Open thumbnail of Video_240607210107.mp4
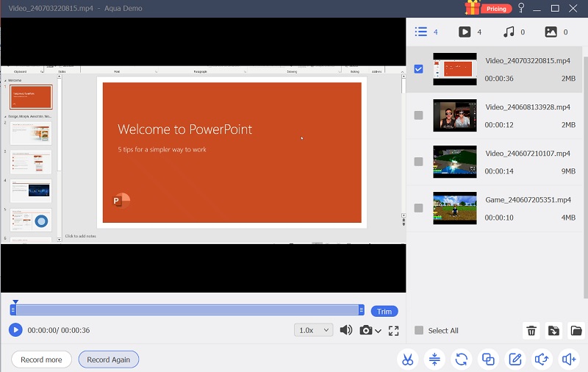Screen dimensions: 588x372 pyautogui.click(x=455, y=162)
